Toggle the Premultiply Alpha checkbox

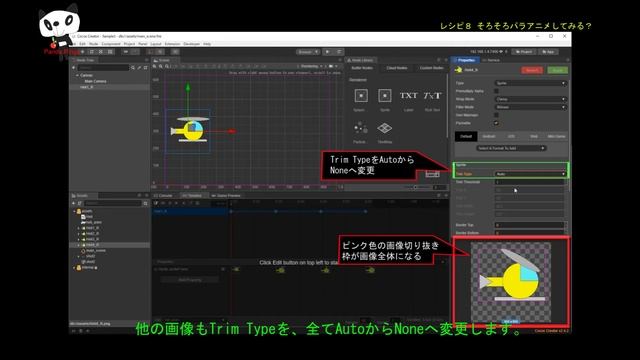[x=496, y=91]
